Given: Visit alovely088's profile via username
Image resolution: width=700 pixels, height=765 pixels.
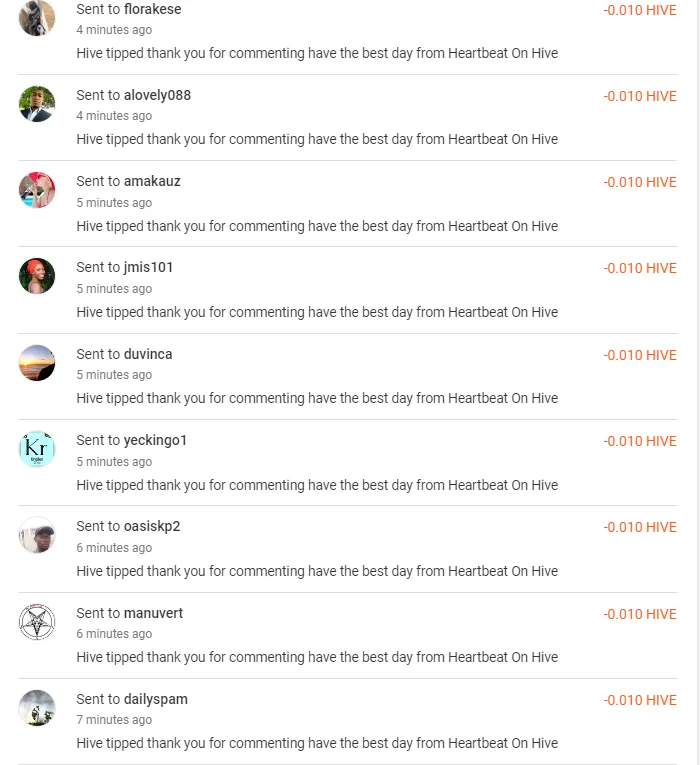Looking at the screenshot, I should coord(157,95).
